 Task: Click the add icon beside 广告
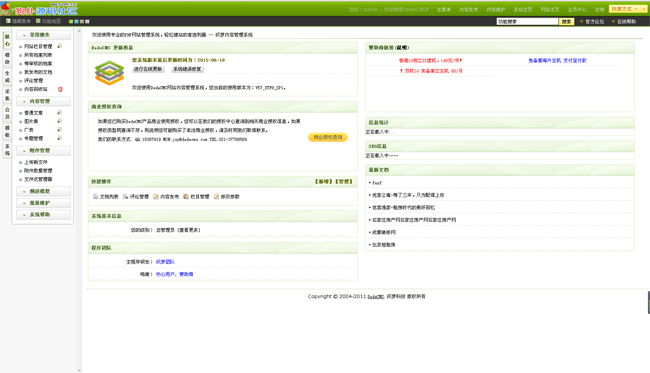click(x=59, y=130)
